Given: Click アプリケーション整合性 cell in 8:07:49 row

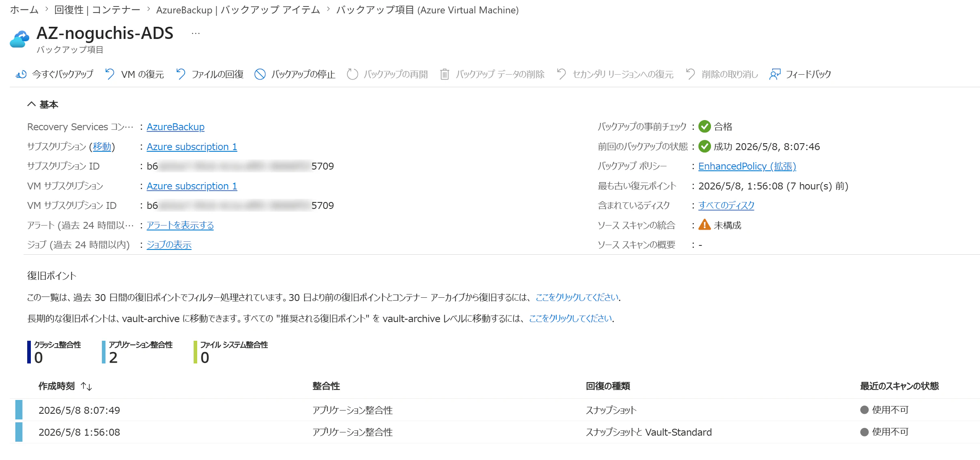Looking at the screenshot, I should tap(352, 410).
